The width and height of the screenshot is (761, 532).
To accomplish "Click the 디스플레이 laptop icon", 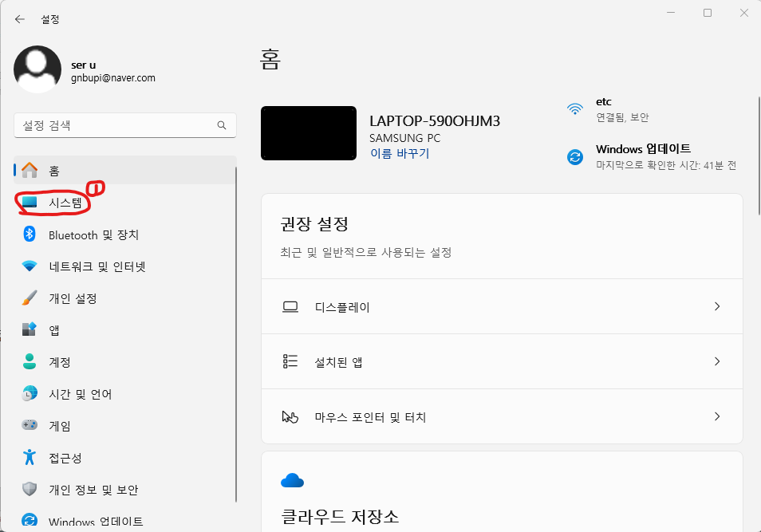I will (290, 307).
